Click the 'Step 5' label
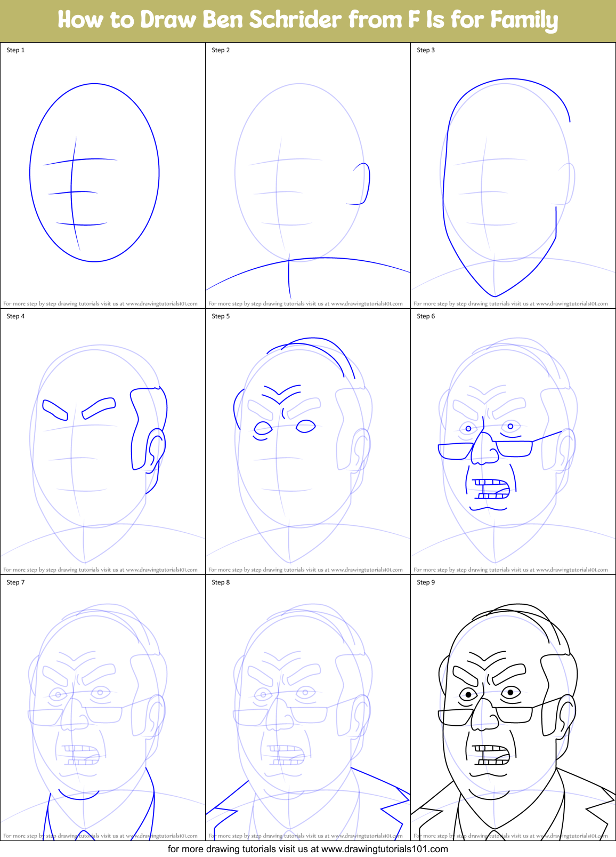This screenshot has height=857, width=616. click(x=221, y=316)
